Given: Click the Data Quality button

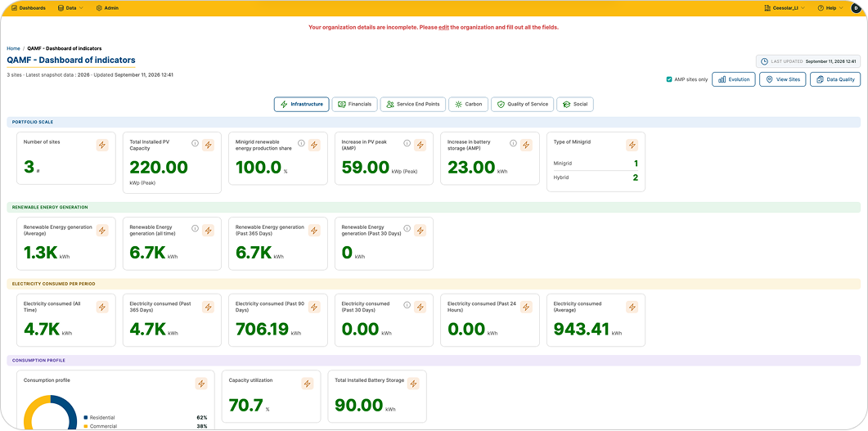Looking at the screenshot, I should (835, 79).
